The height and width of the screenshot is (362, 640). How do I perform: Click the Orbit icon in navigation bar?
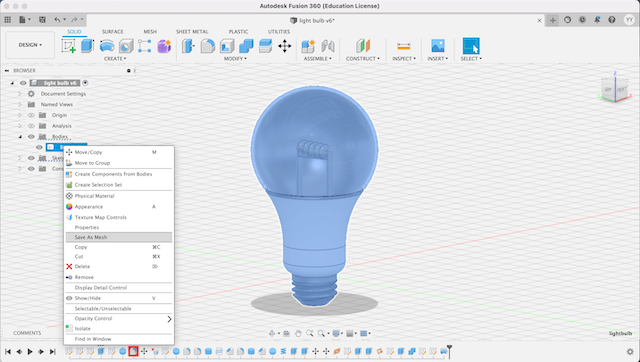[x=272, y=333]
